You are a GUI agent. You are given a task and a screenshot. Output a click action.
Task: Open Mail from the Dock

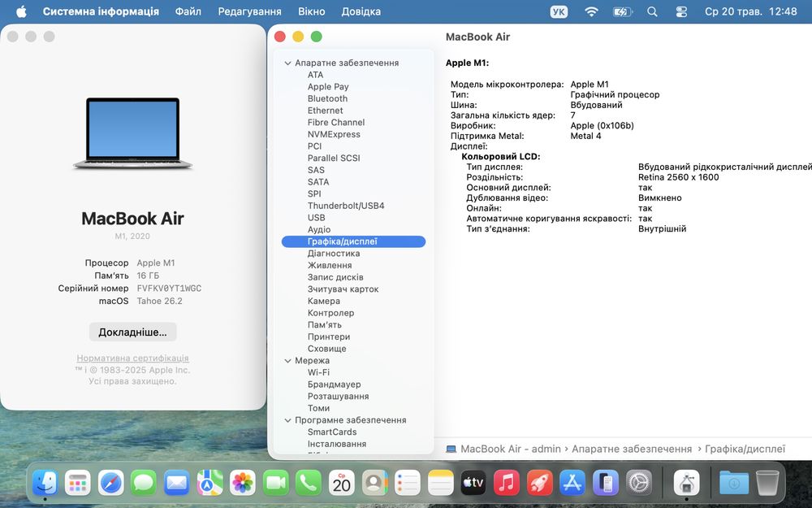[x=176, y=483]
